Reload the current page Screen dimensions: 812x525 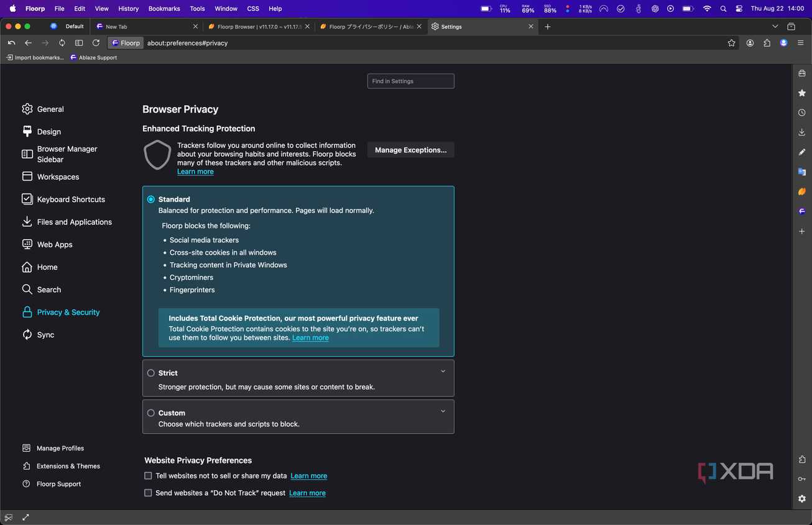coord(96,43)
